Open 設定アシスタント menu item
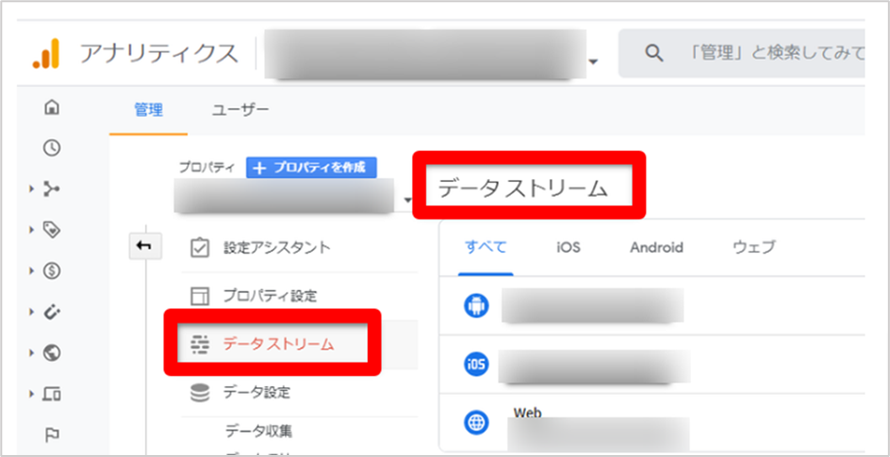This screenshot has width=890, height=457. point(276,248)
